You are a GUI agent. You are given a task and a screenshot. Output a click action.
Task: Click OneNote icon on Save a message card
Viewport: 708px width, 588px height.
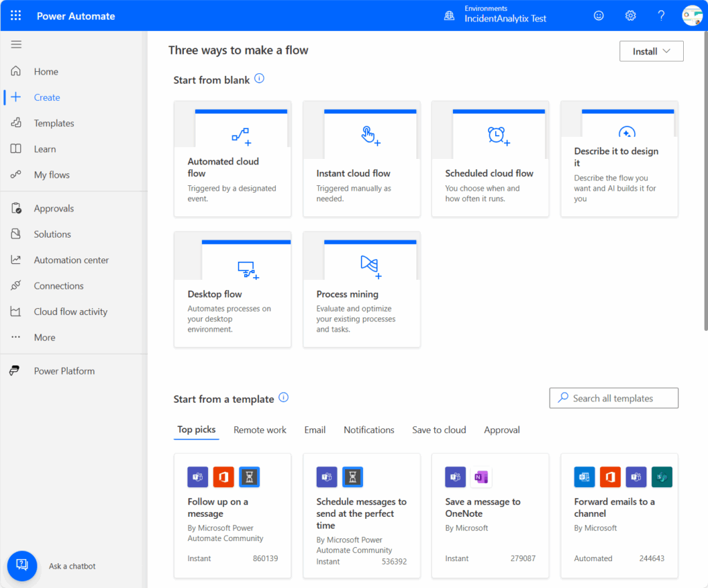click(481, 477)
